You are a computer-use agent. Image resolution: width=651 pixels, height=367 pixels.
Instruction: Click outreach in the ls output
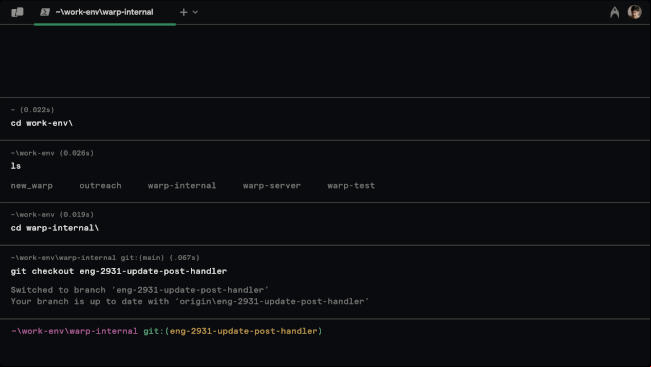click(x=100, y=186)
